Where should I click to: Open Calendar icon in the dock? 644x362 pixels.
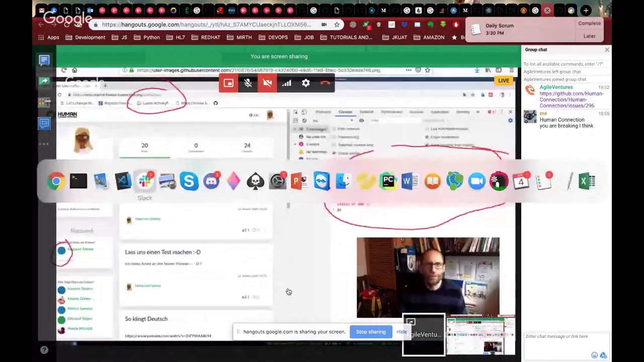(521, 181)
